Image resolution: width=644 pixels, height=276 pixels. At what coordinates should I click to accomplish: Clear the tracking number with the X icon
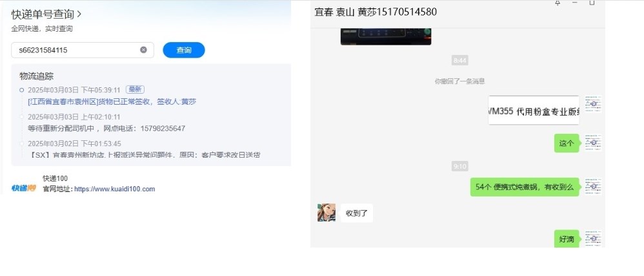(x=143, y=50)
